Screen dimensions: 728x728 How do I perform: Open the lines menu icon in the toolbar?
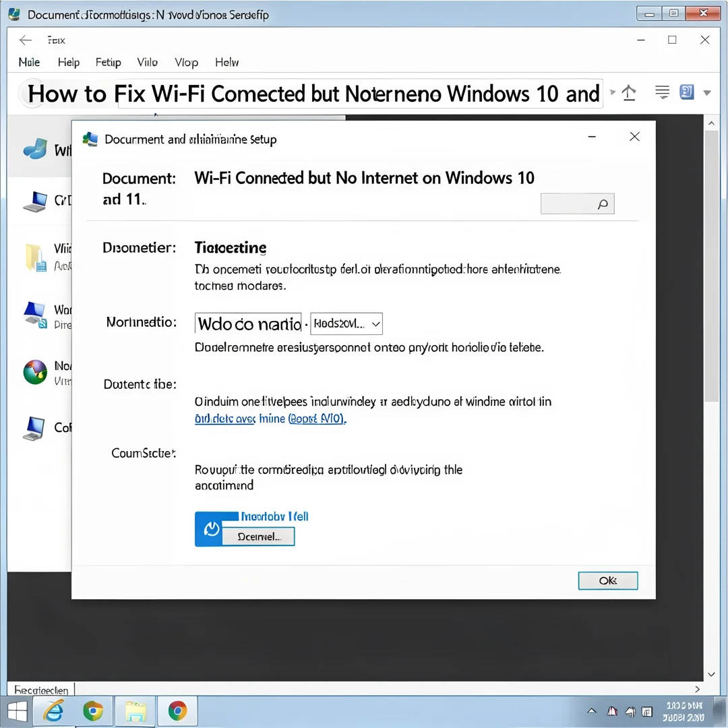pyautogui.click(x=662, y=92)
